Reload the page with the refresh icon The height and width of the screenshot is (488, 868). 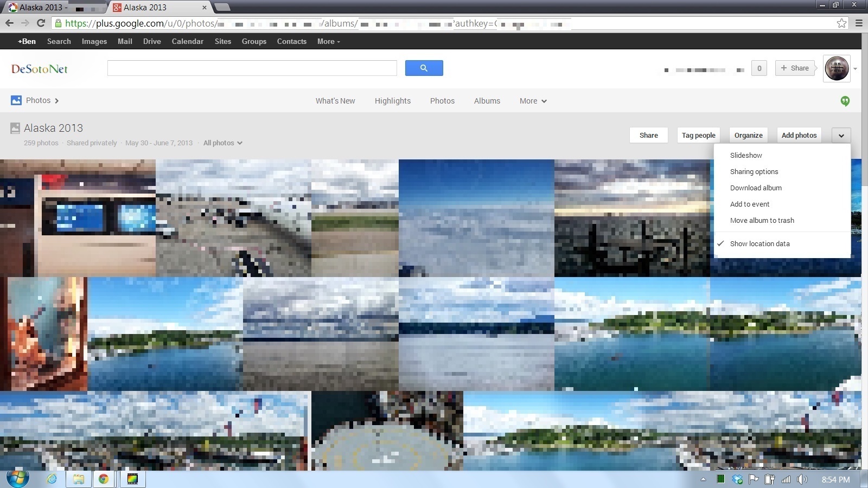coord(41,23)
